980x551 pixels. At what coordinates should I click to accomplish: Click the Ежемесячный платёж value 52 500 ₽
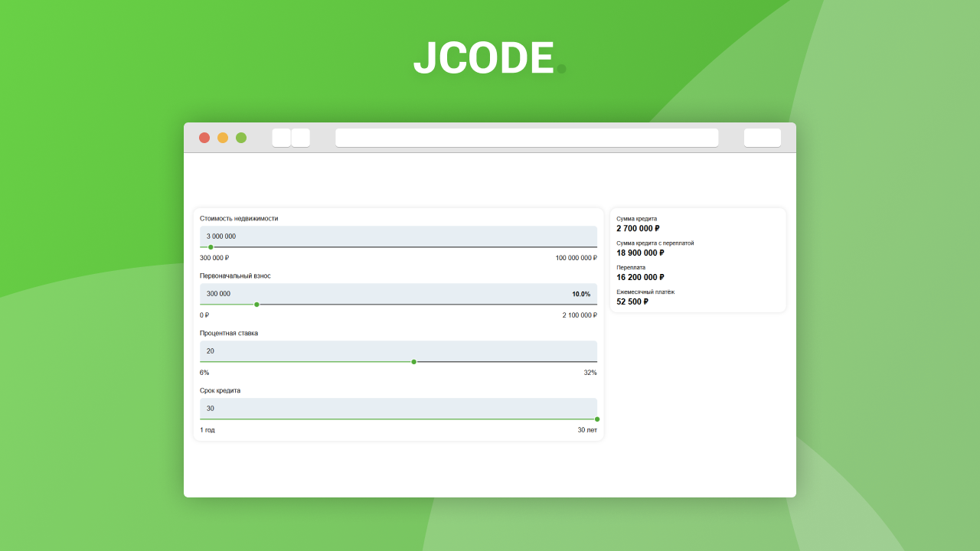[x=632, y=302]
